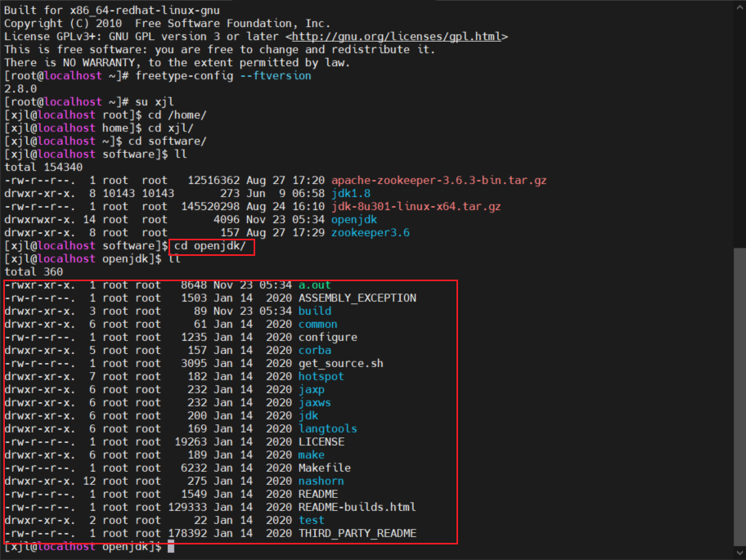Click the LICENSE file entry
This screenshot has width=746, height=560.
[321, 442]
